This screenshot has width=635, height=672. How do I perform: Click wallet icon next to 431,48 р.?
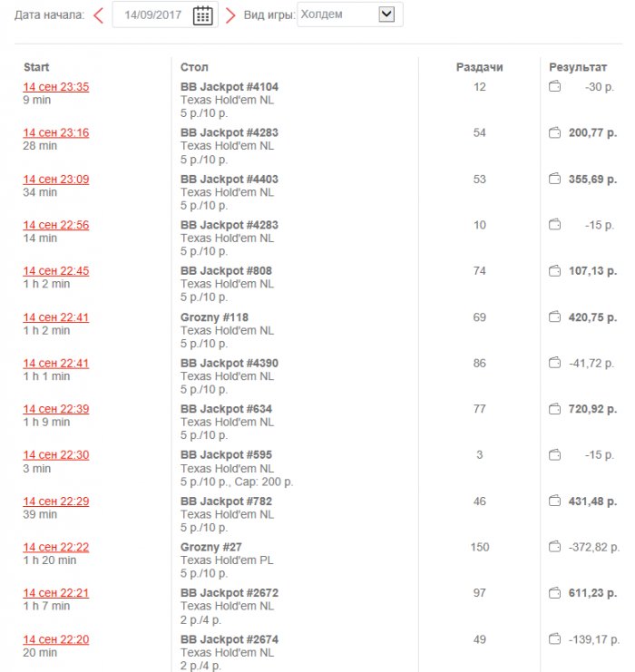pos(555,502)
